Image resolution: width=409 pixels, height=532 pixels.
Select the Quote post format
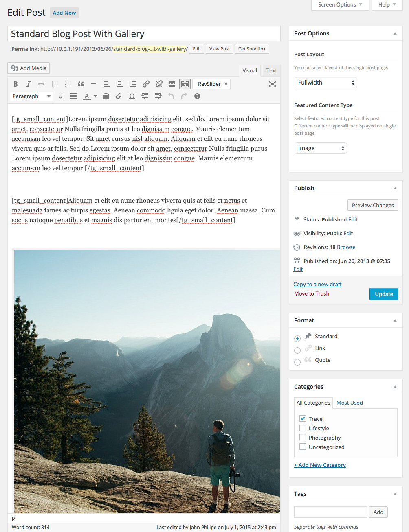click(x=297, y=362)
